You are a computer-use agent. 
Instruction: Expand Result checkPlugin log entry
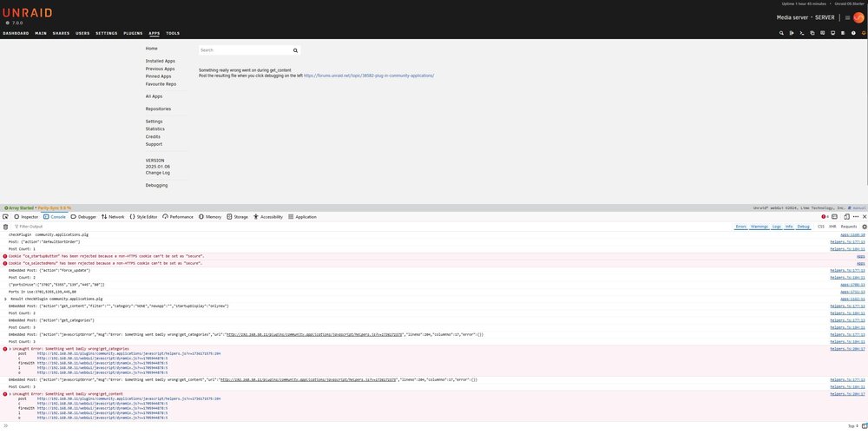pos(5,299)
